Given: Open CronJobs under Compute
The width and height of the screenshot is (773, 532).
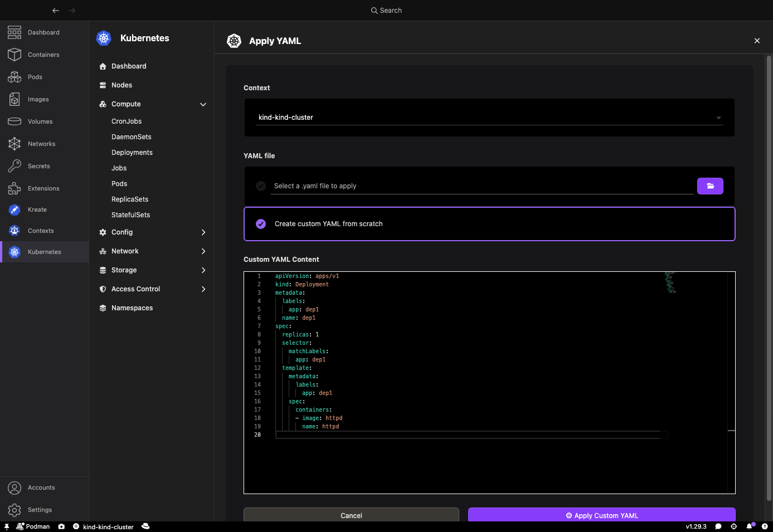Looking at the screenshot, I should 127,121.
